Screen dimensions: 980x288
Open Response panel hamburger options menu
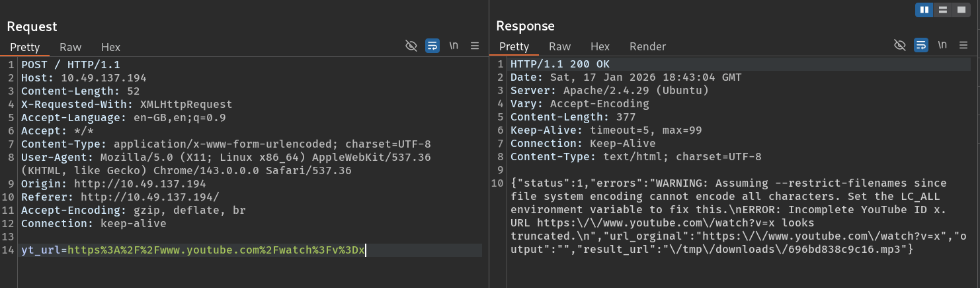(x=963, y=45)
